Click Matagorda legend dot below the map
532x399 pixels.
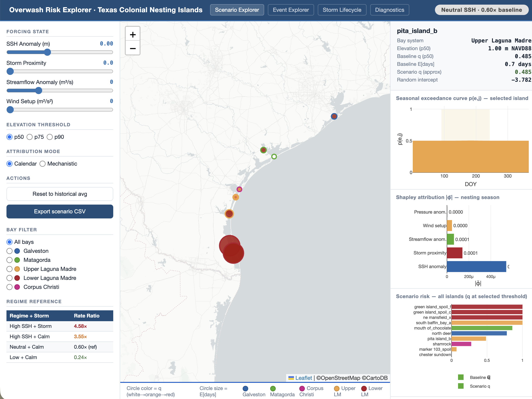click(x=273, y=388)
